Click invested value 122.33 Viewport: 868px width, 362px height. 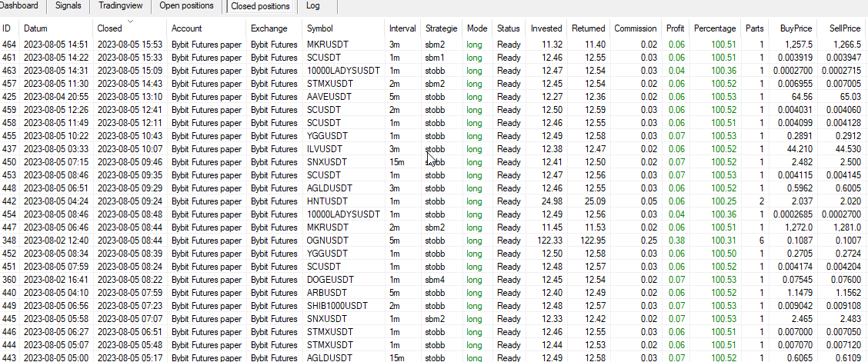click(x=549, y=241)
